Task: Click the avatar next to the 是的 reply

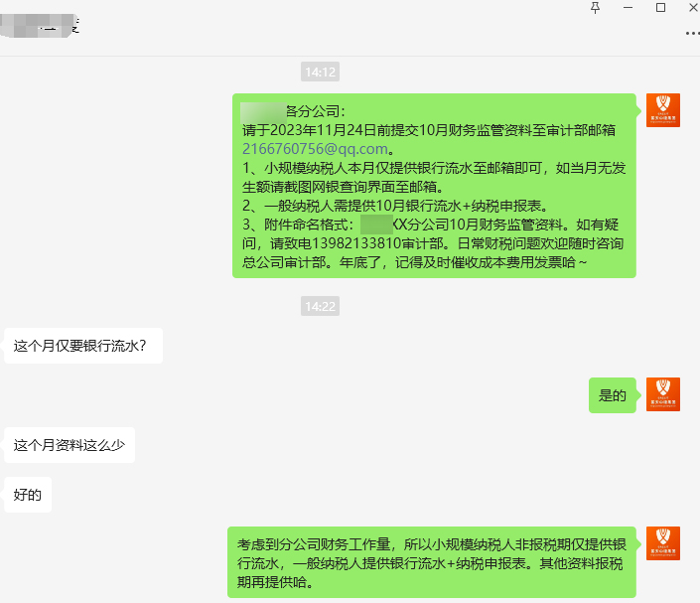Action: [x=663, y=394]
